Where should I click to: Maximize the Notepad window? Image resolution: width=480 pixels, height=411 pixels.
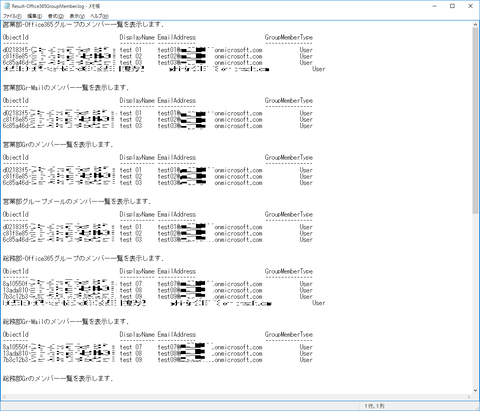[452, 6]
